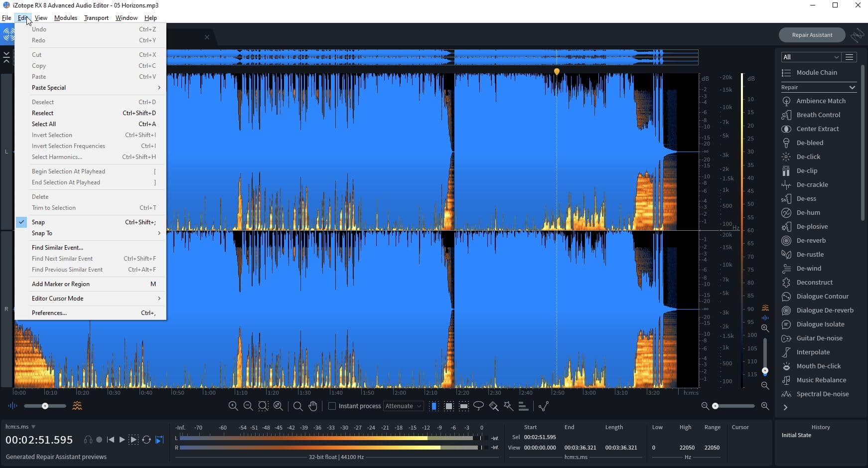This screenshot has height=468, width=868.
Task: Click the De-reverb module icon
Action: coord(786,240)
